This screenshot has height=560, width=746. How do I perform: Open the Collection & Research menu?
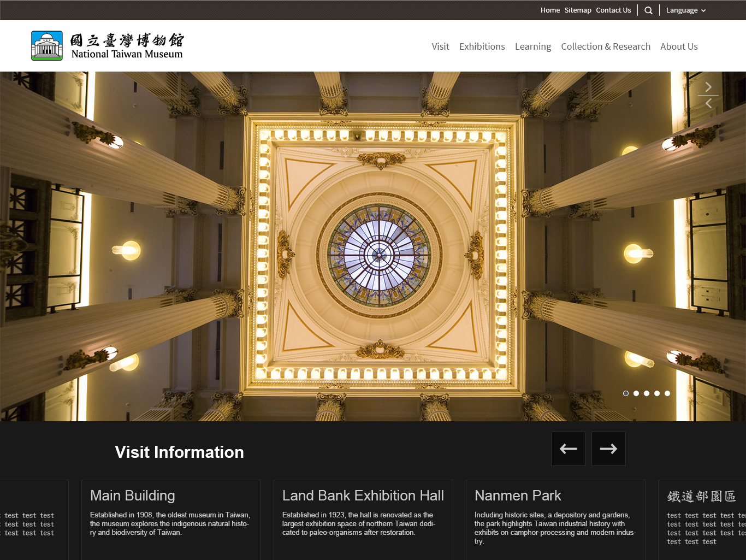pyautogui.click(x=606, y=46)
